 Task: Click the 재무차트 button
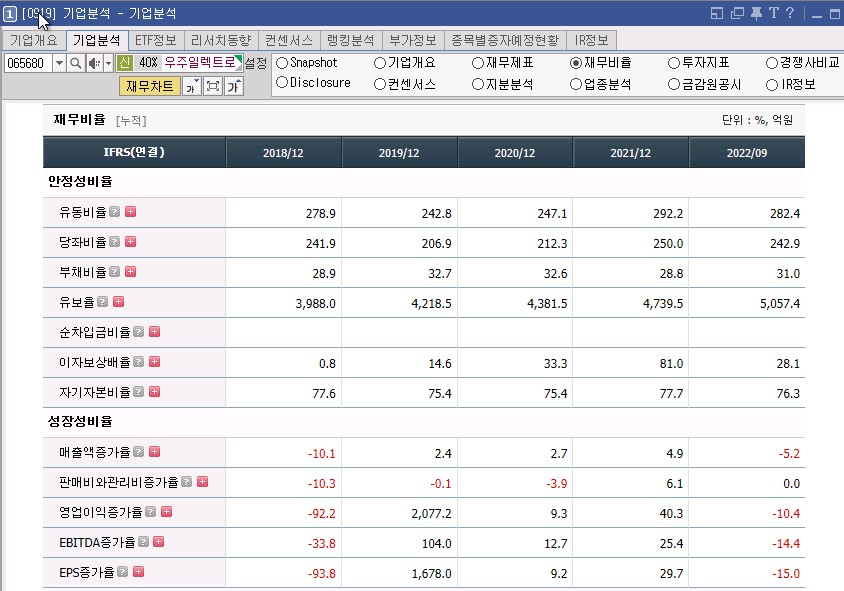click(150, 86)
